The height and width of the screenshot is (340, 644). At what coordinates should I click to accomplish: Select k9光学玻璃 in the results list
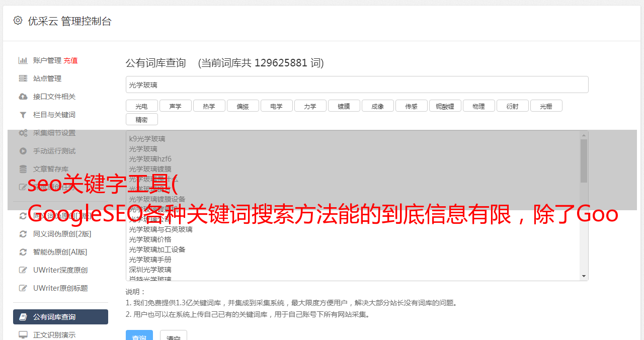pos(147,139)
